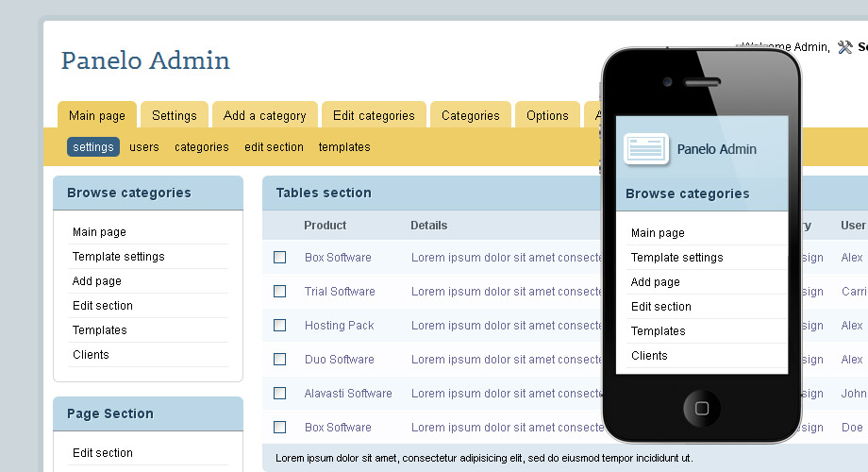Click templates in the yellow sub-navigation bar
The height and width of the screenshot is (472, 868).
(x=344, y=147)
